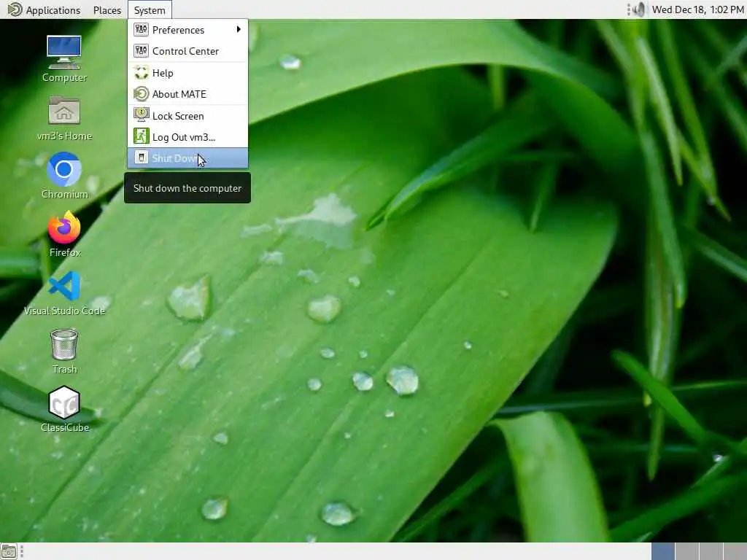747x560 pixels.
Task: Switch to the third workspace in switcher
Action: pos(711,552)
